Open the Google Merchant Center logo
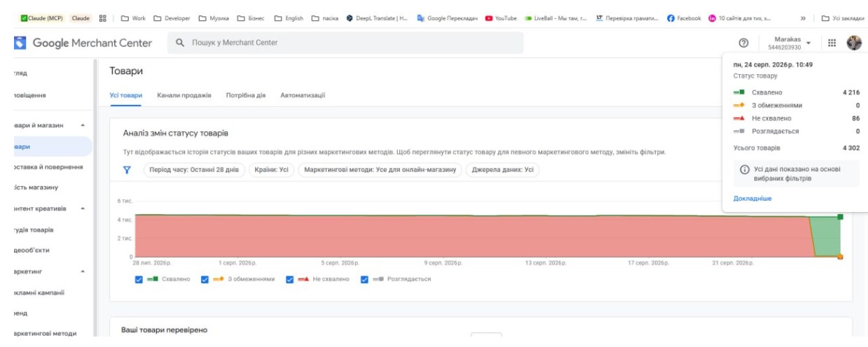Viewport: 868px width, 347px height. click(82, 43)
